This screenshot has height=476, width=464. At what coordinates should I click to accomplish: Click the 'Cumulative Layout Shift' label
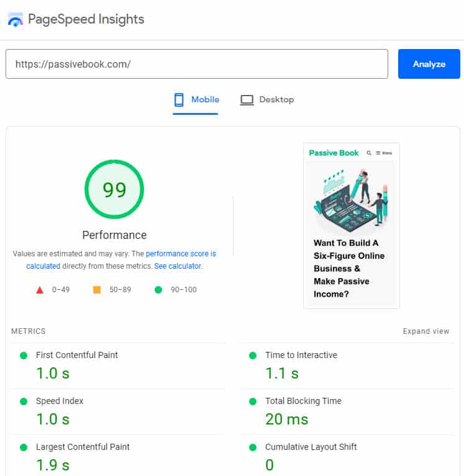311,447
